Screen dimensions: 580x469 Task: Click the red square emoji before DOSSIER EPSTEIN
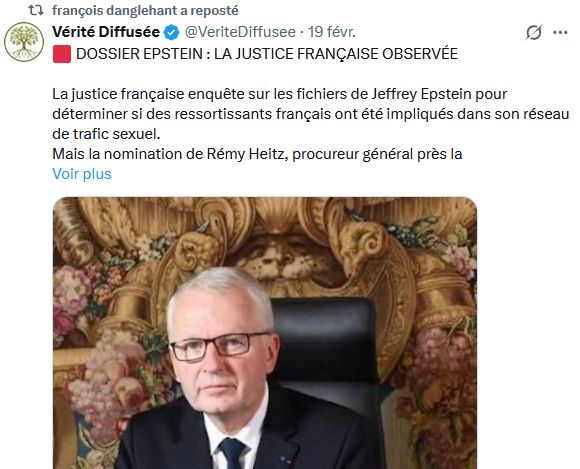pos(62,54)
